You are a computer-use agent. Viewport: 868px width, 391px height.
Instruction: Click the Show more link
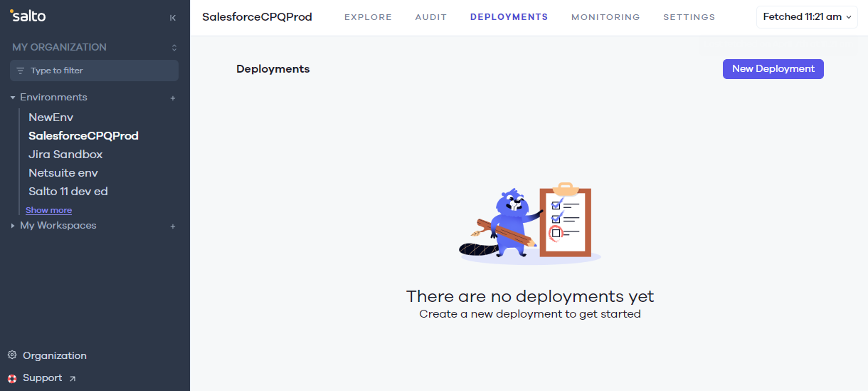pos(48,210)
